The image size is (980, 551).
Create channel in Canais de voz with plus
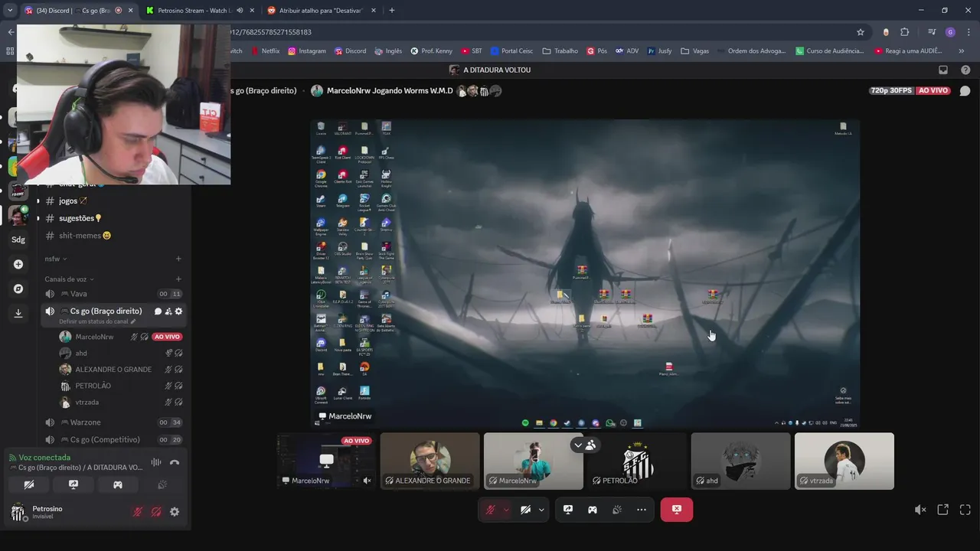178,279
